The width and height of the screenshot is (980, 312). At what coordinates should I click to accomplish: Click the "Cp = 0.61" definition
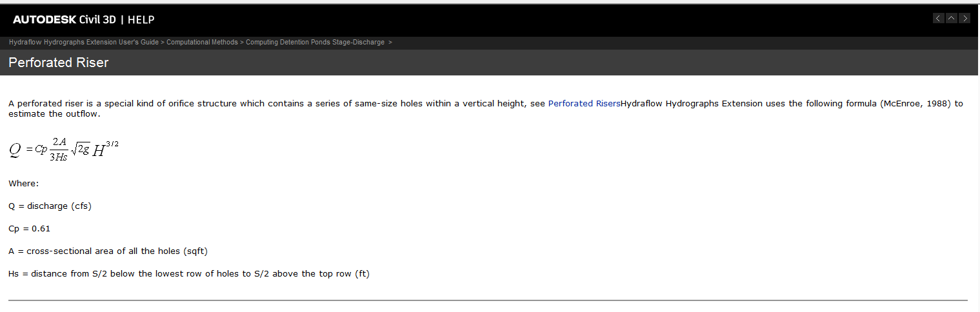[30, 229]
